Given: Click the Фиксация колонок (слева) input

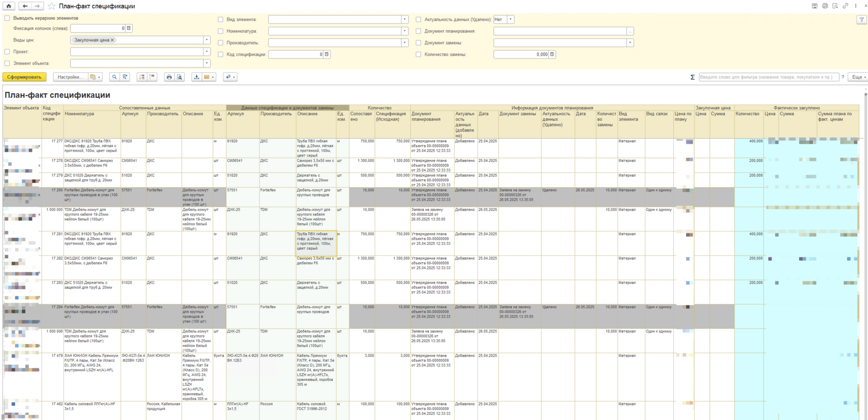Looking at the screenshot, I should pyautogui.click(x=98, y=28).
